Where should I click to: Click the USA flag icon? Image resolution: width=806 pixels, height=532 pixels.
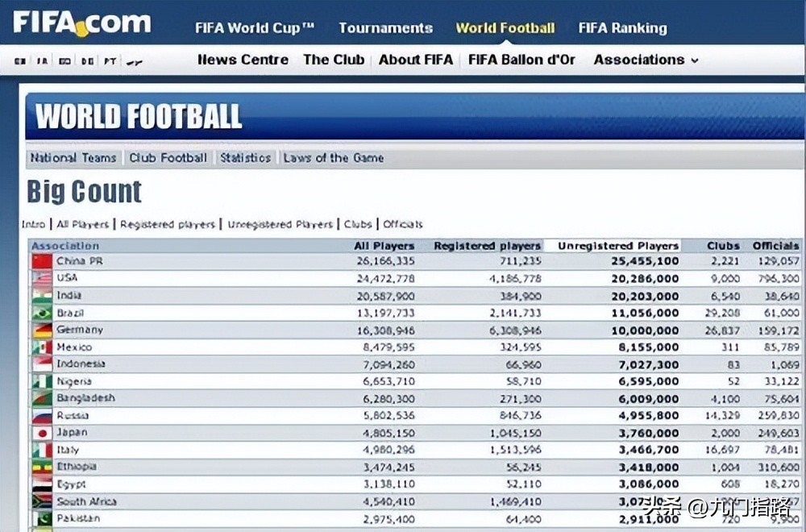(x=42, y=279)
